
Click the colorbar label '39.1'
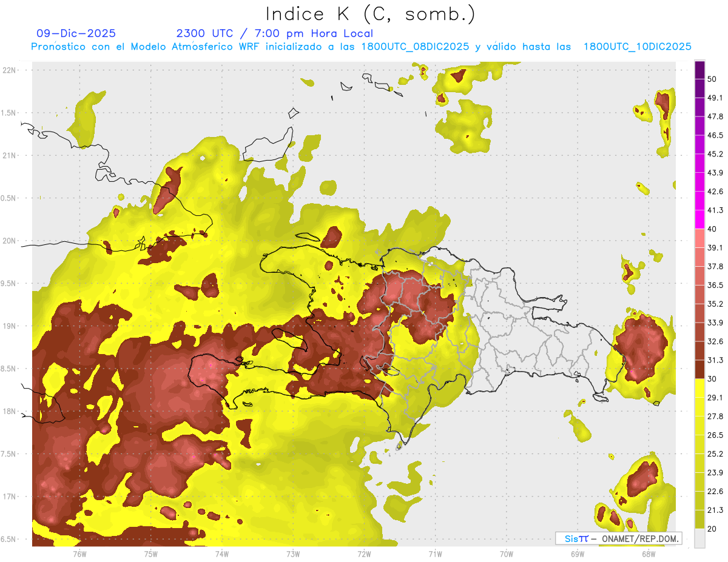click(715, 247)
